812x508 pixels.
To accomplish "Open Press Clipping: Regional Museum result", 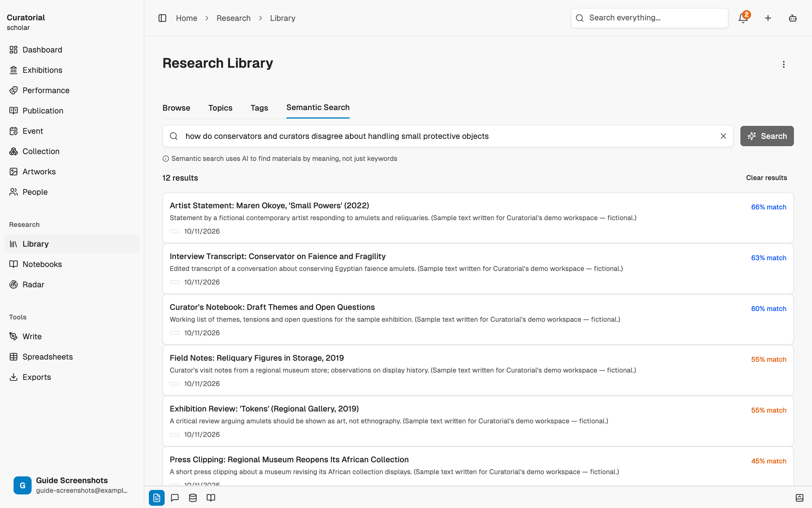I will tap(478, 466).
